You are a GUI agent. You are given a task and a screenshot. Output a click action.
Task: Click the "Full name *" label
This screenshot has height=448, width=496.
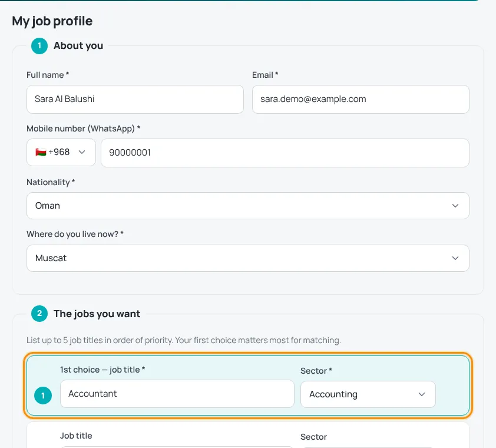[x=48, y=75]
